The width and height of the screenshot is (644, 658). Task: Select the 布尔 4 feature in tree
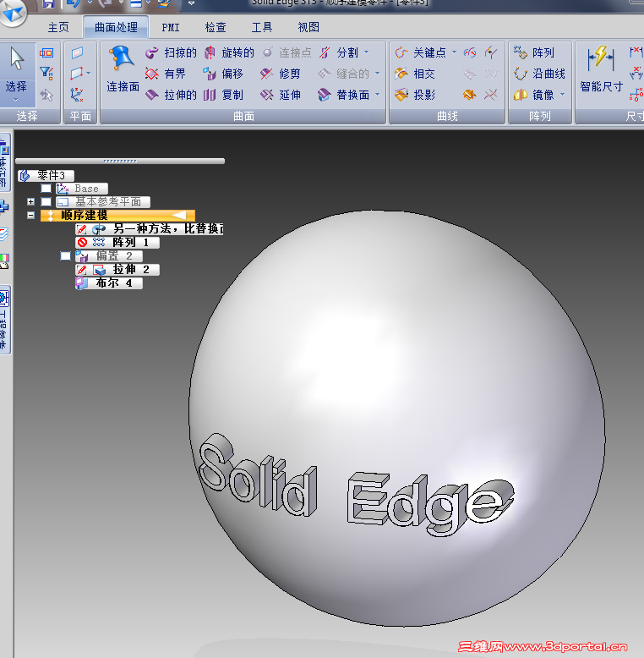pos(109,282)
